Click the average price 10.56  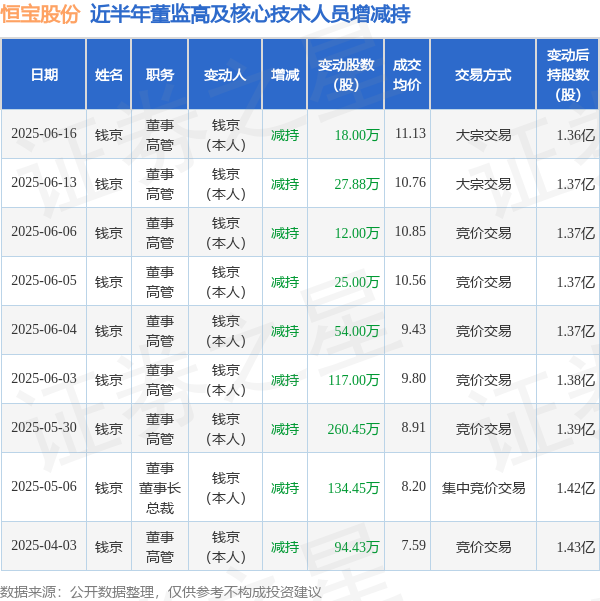pos(410,281)
